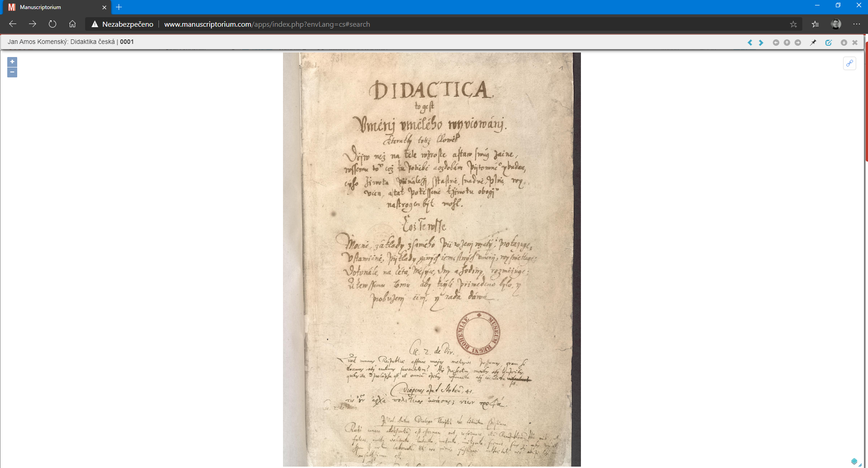
Task: Close the manuscript viewer panel
Action: coord(855,43)
